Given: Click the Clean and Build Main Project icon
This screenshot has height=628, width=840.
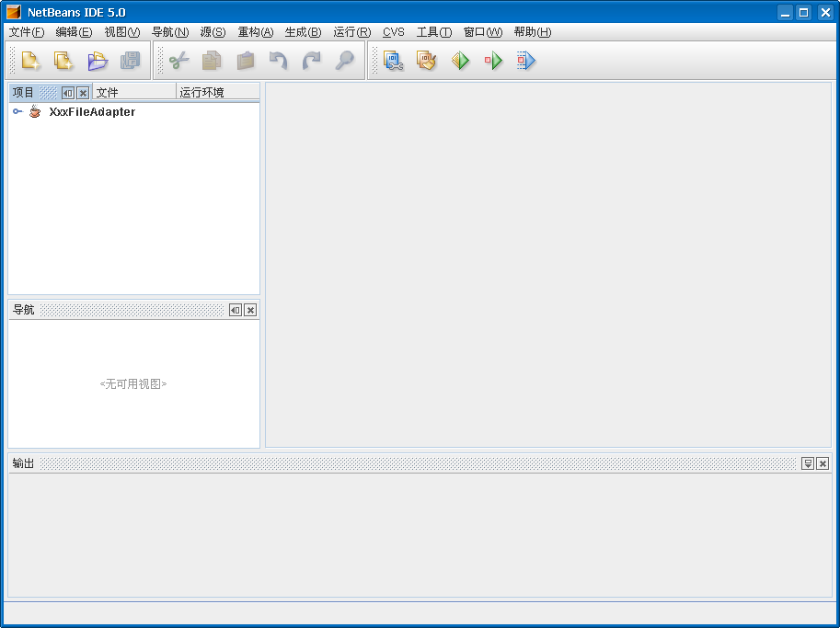Looking at the screenshot, I should click(426, 61).
